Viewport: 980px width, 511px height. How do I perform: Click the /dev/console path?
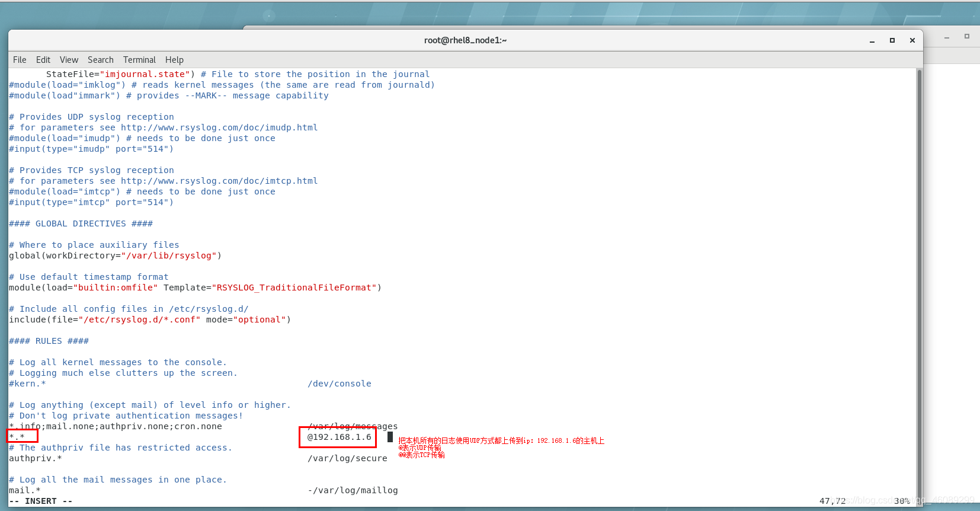340,384
